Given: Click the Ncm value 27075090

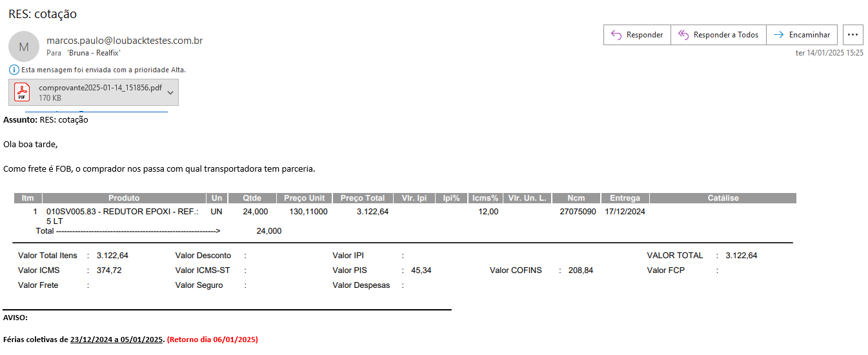Looking at the screenshot, I should click(x=578, y=212).
